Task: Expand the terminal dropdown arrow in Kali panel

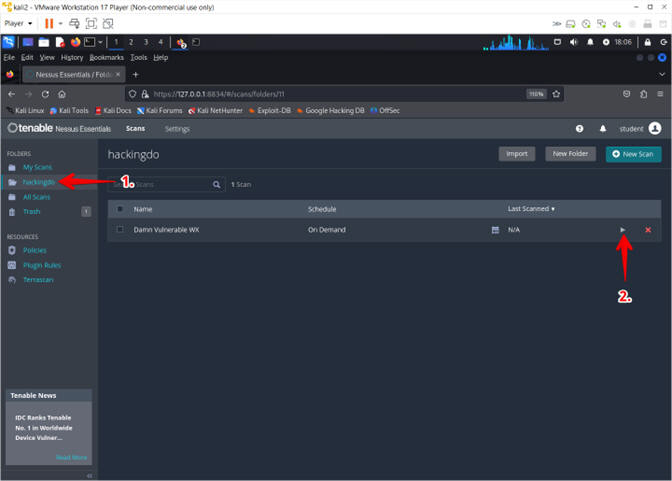Action: click(x=100, y=42)
